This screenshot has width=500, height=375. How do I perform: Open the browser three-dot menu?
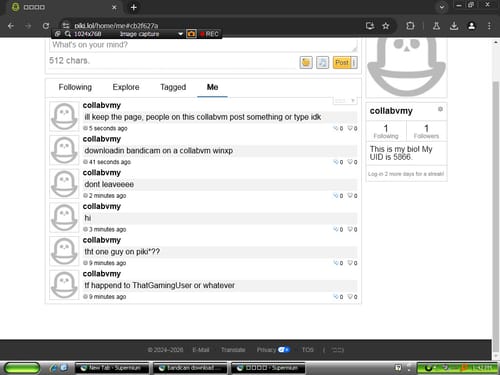point(489,26)
